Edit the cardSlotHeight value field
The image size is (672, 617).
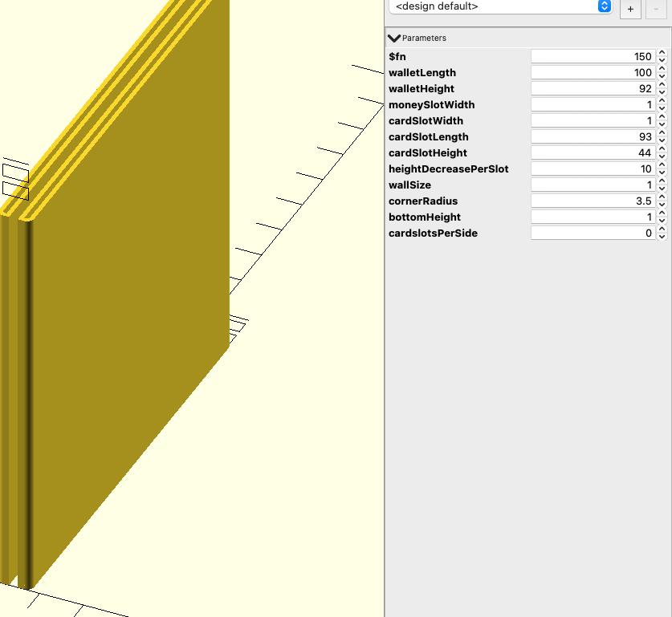[x=593, y=153]
